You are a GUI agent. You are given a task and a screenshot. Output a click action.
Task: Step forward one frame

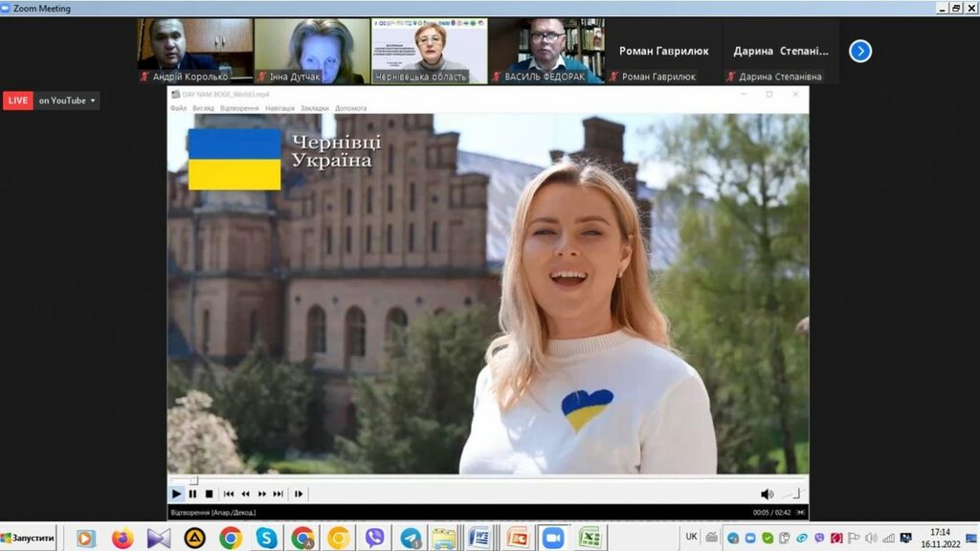pos(299,494)
